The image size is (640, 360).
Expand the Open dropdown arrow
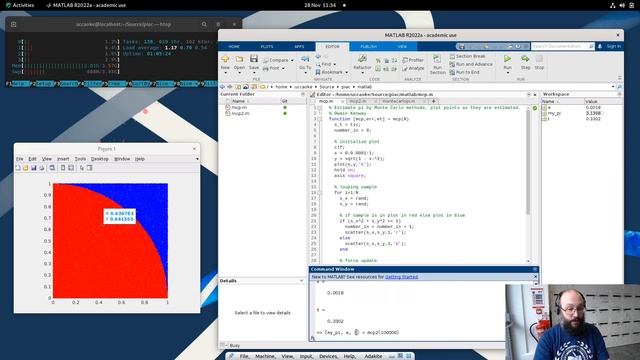coord(239,73)
